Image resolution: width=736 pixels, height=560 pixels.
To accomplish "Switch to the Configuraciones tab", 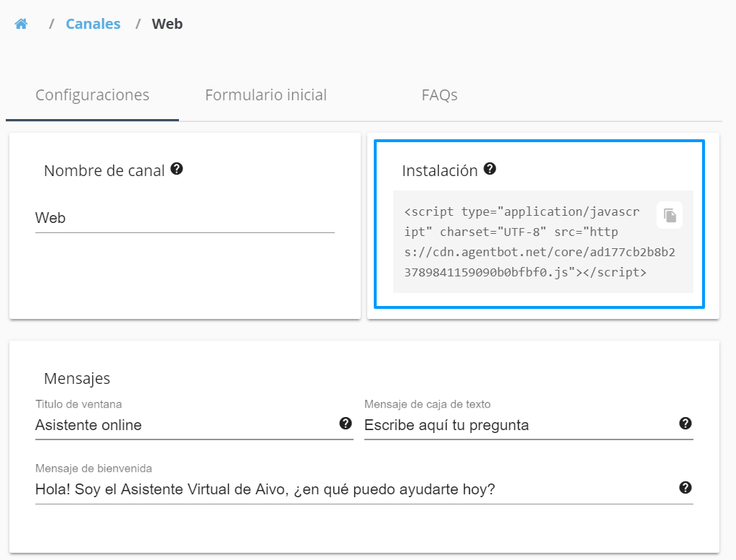I will [x=92, y=95].
